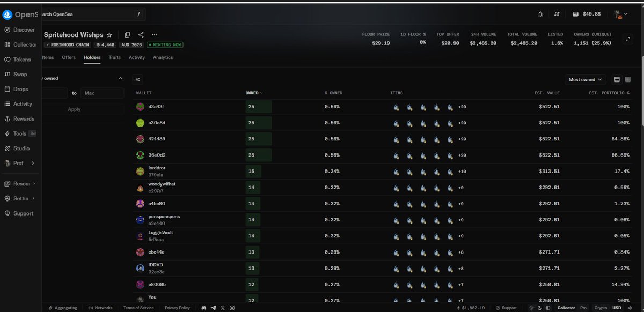The width and height of the screenshot is (644, 312).
Task: Click +20 more items in 36e0d2 row
Action: coord(462,155)
